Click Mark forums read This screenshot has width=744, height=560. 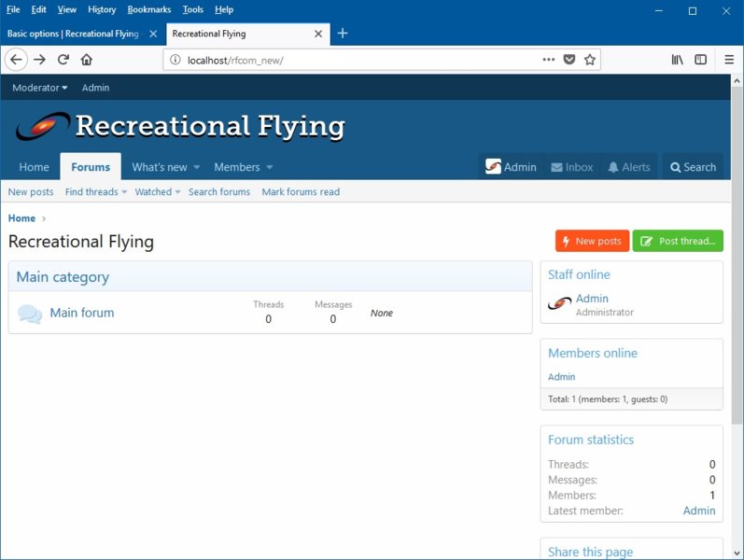point(301,191)
